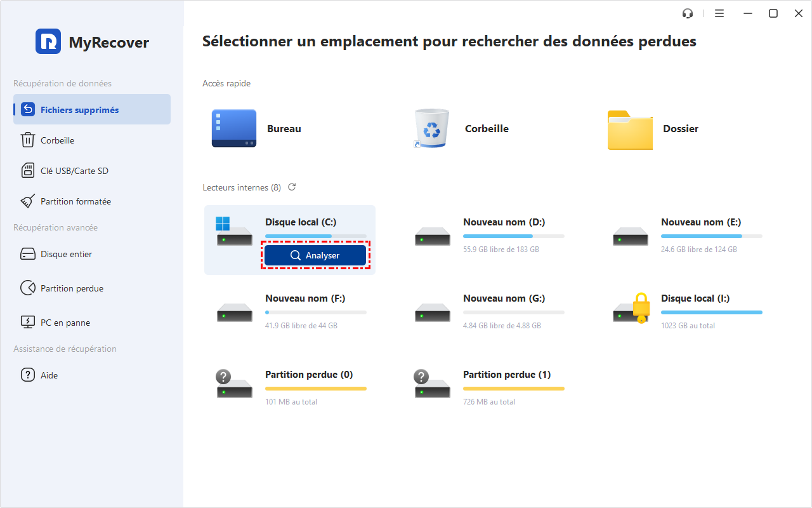This screenshot has width=812, height=508.
Task: Select Partition perdue (0) drive icon
Action: (234, 385)
